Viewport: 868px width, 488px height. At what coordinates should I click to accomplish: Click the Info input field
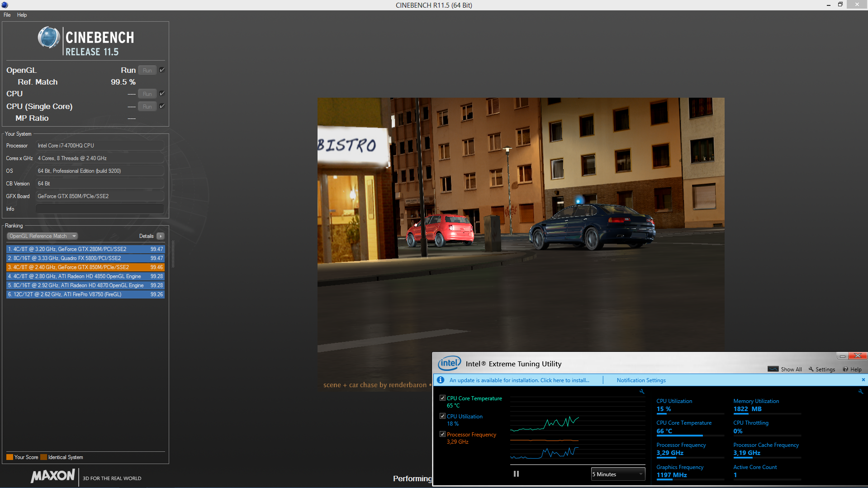tap(100, 209)
